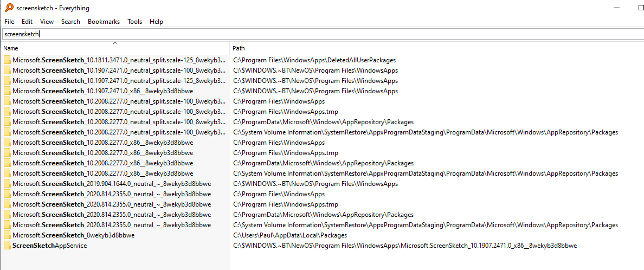Open the Search menu
Viewport: 644px width, 270px height.
70,22
